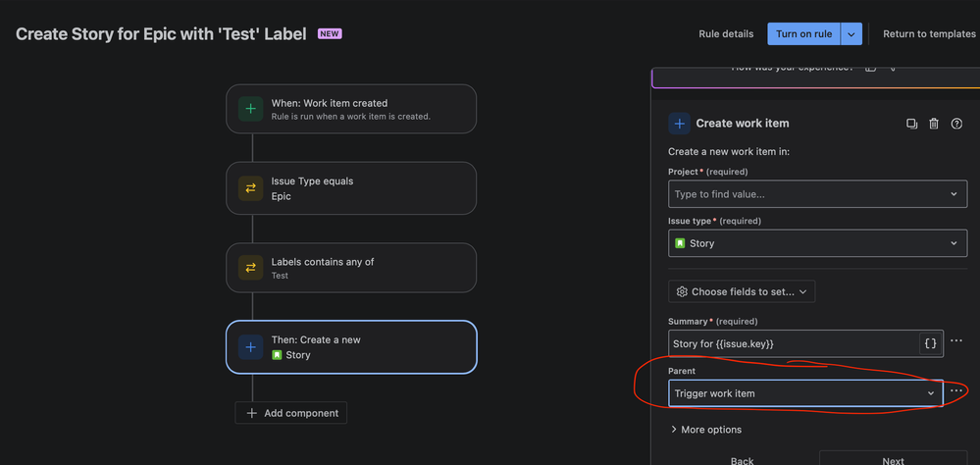Open Rule details
Screen dimensions: 980x465
(x=726, y=34)
